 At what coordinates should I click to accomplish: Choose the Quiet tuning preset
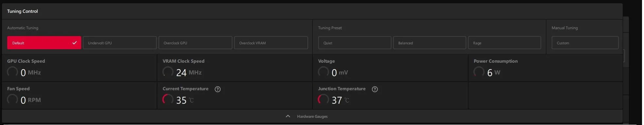pyautogui.click(x=355, y=43)
